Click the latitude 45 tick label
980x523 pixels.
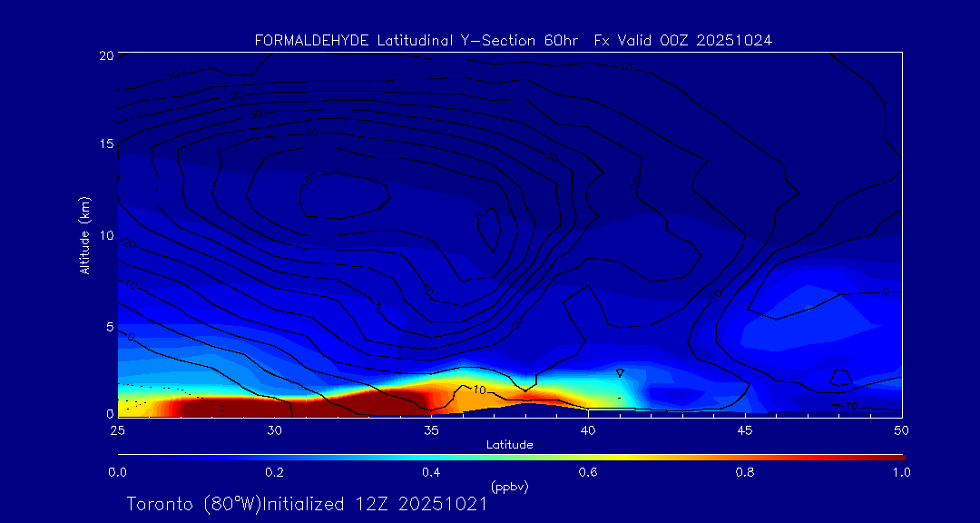pos(745,429)
